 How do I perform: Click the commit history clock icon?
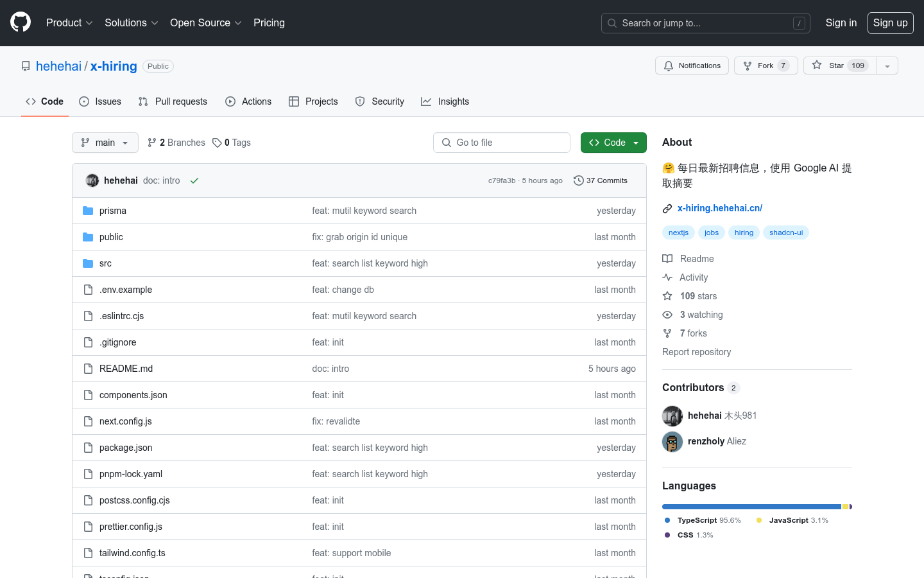pyautogui.click(x=578, y=180)
